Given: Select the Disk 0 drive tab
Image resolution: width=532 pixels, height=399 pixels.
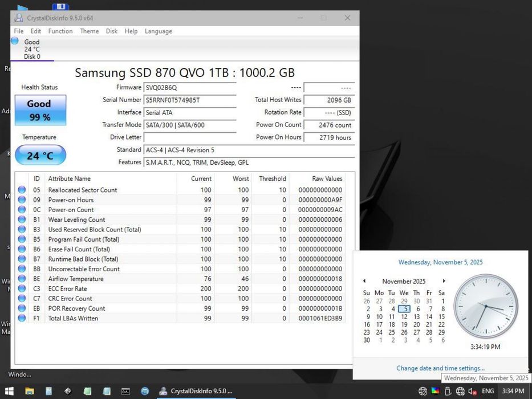Looking at the screenshot, I should [x=32, y=49].
